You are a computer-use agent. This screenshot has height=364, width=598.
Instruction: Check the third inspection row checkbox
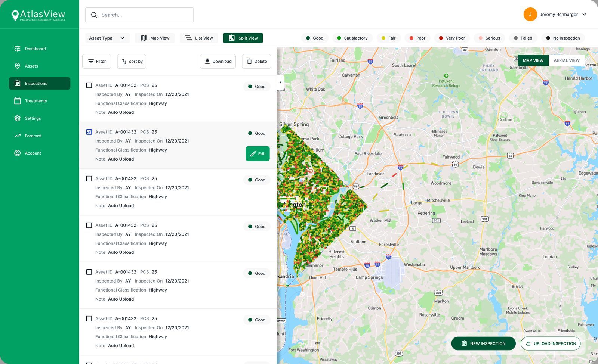coord(89,178)
